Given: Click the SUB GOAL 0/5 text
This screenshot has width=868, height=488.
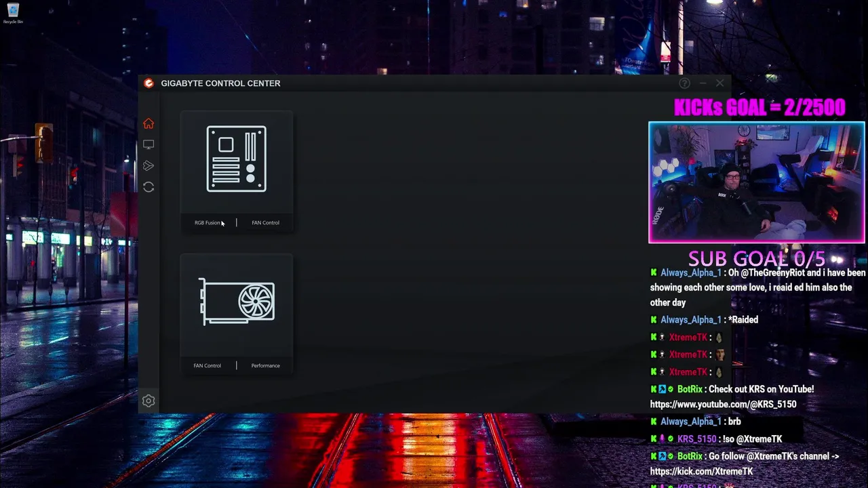Looking at the screenshot, I should (x=757, y=258).
